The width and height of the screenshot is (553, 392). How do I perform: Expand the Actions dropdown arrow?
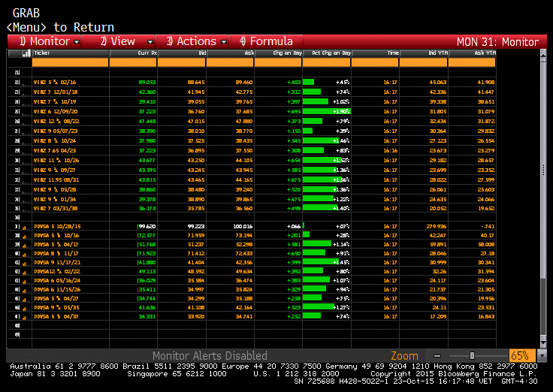click(x=224, y=42)
